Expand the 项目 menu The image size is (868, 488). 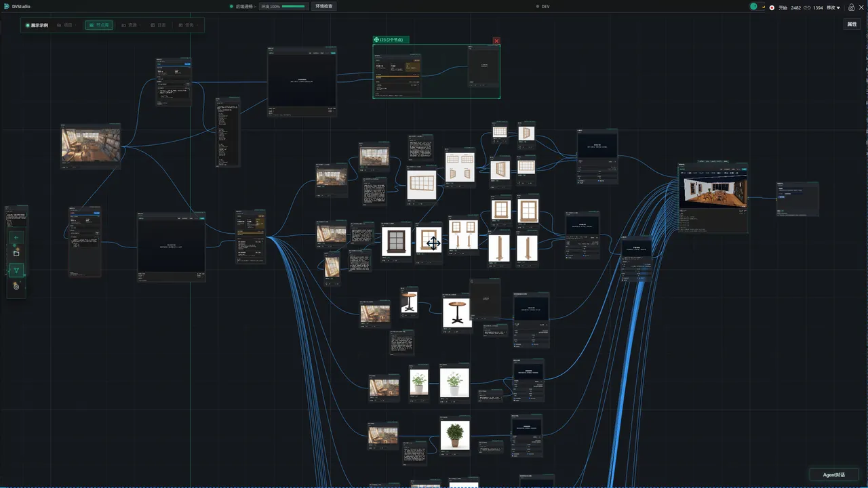click(66, 25)
